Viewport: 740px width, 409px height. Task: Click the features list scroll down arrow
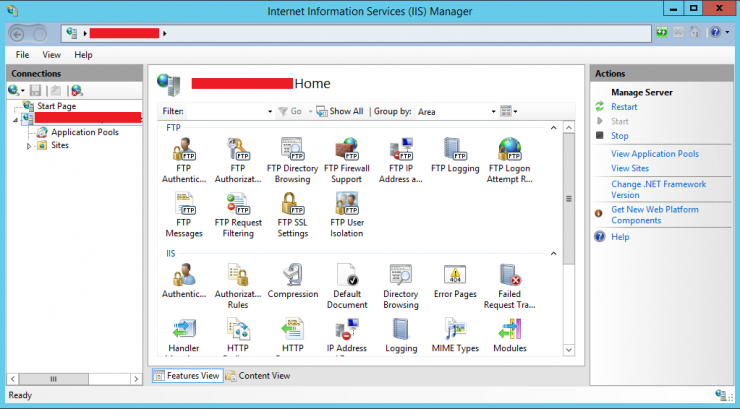click(x=569, y=350)
